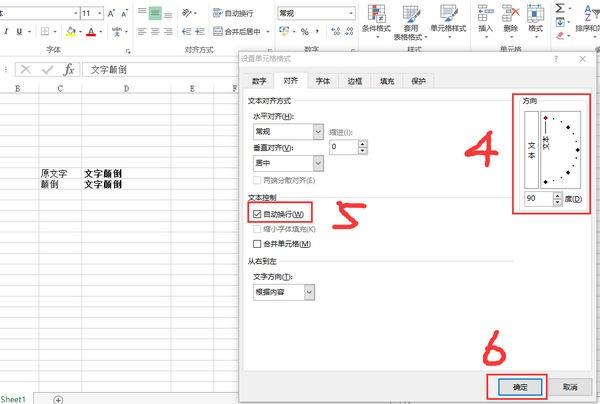This screenshot has width=600, height=404.
Task: Click the font color A icon
Action: (x=91, y=32)
